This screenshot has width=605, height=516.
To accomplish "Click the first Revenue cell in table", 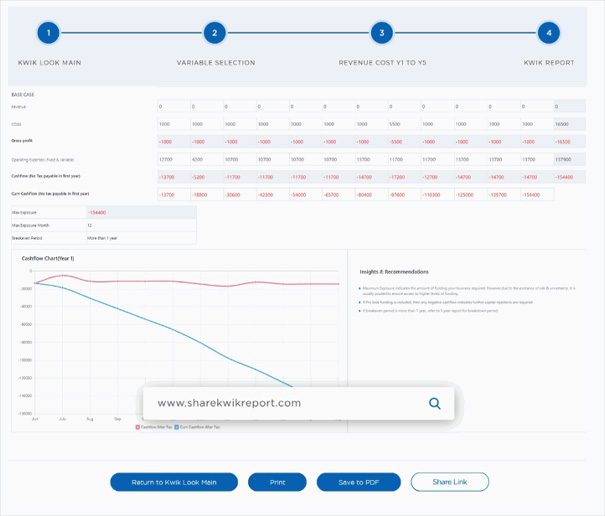I will pyautogui.click(x=172, y=106).
